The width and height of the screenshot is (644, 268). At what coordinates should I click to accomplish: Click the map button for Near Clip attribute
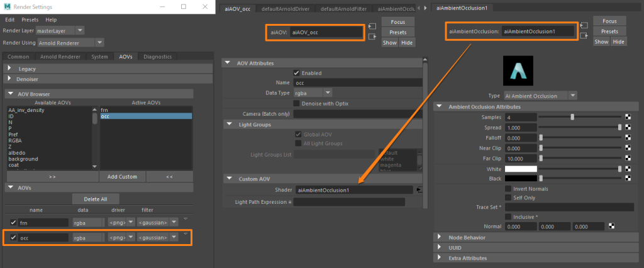pyautogui.click(x=628, y=148)
